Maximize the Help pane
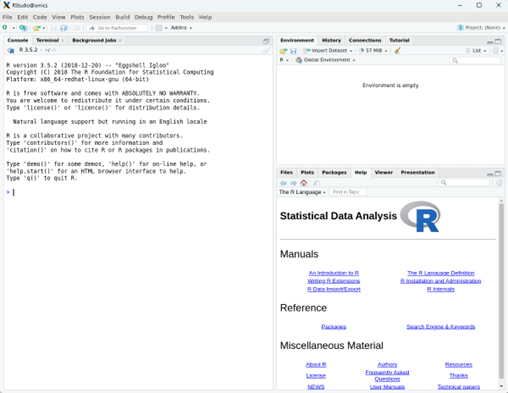This screenshot has height=393, width=508. point(498,173)
